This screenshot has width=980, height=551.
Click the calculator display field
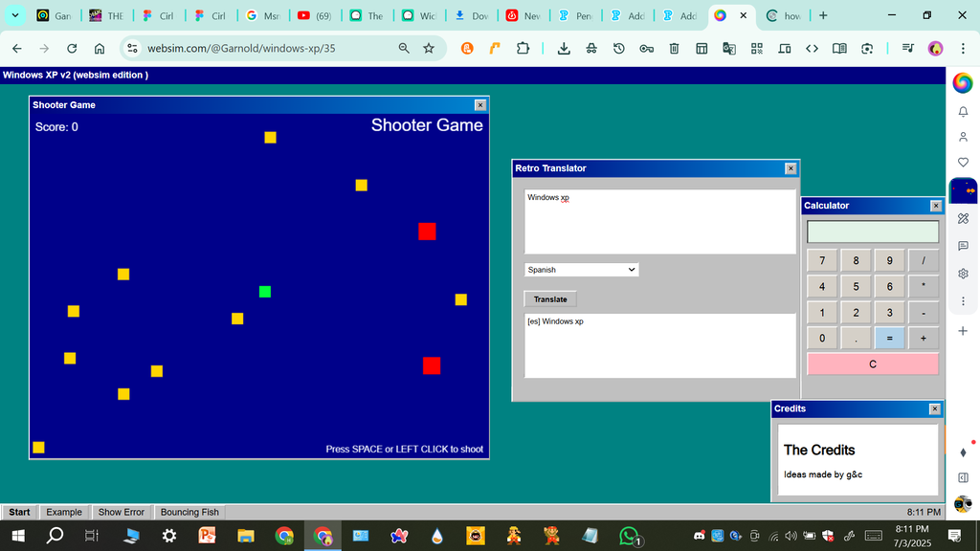[x=873, y=231]
